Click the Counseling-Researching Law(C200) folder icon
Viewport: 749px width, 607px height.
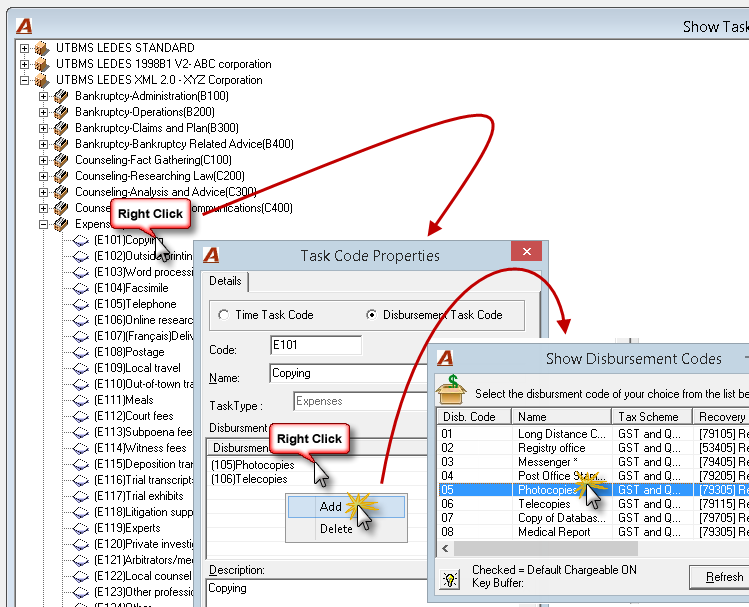click(61, 176)
